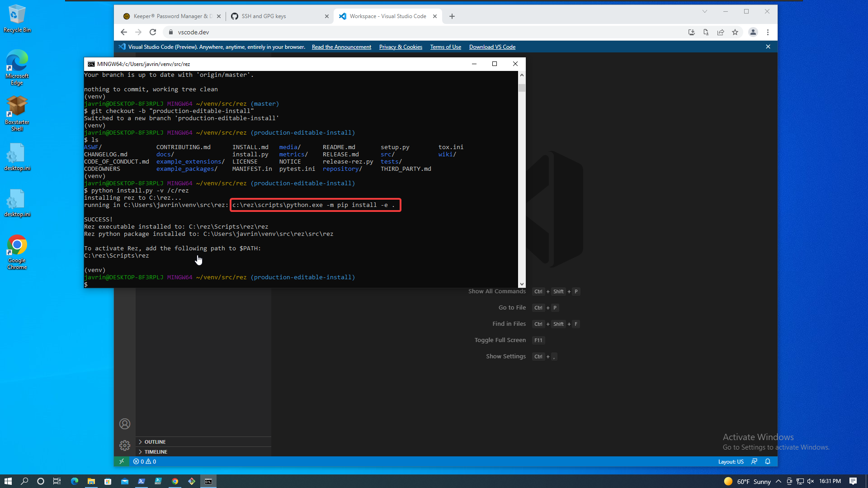Click the Download VS Code link
This screenshot has width=868, height=488.
492,47
